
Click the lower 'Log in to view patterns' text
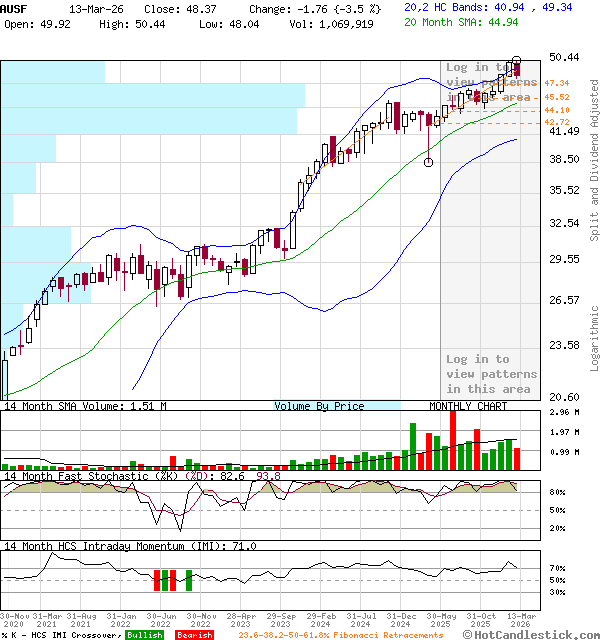click(x=491, y=373)
